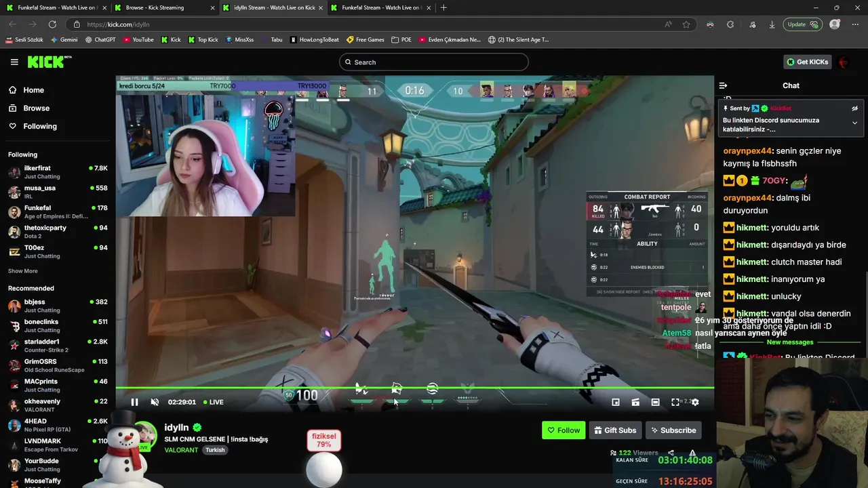Open the player settings gear
Image resolution: width=868 pixels, height=488 pixels.
[x=695, y=402]
